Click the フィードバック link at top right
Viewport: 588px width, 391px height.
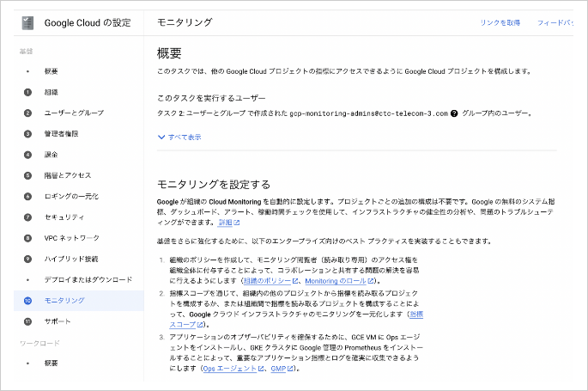pos(555,23)
